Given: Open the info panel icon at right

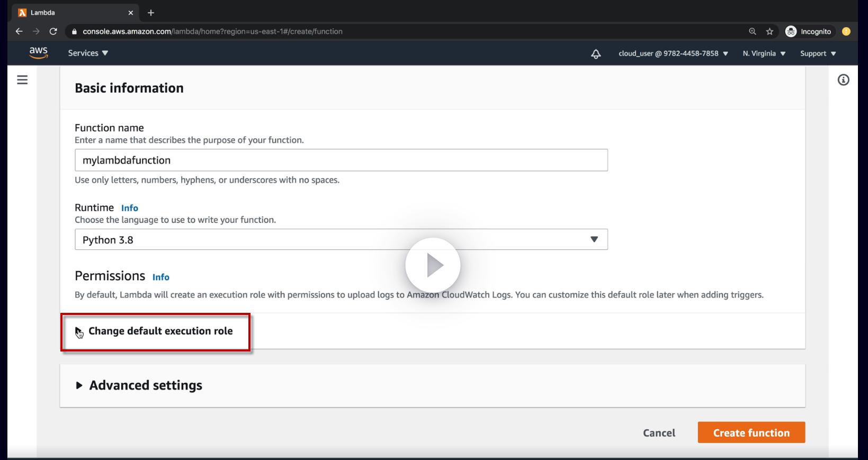Looking at the screenshot, I should tap(844, 80).
